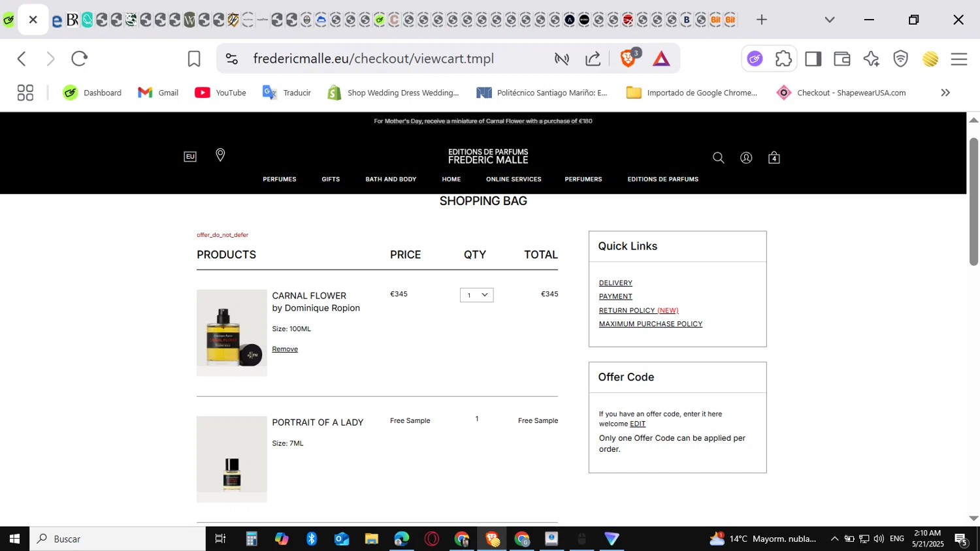Open GIFTS menu
Screen dimensions: 980x551
[331, 179]
